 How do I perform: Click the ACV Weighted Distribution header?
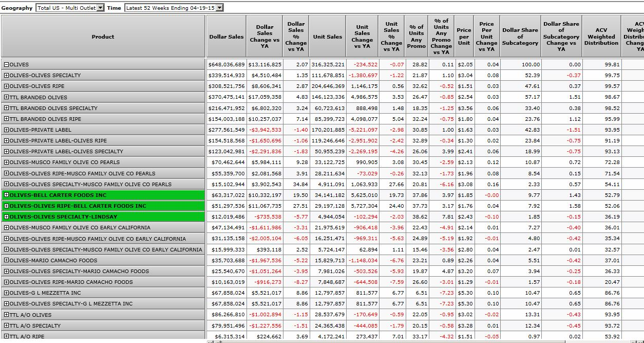pyautogui.click(x=601, y=37)
